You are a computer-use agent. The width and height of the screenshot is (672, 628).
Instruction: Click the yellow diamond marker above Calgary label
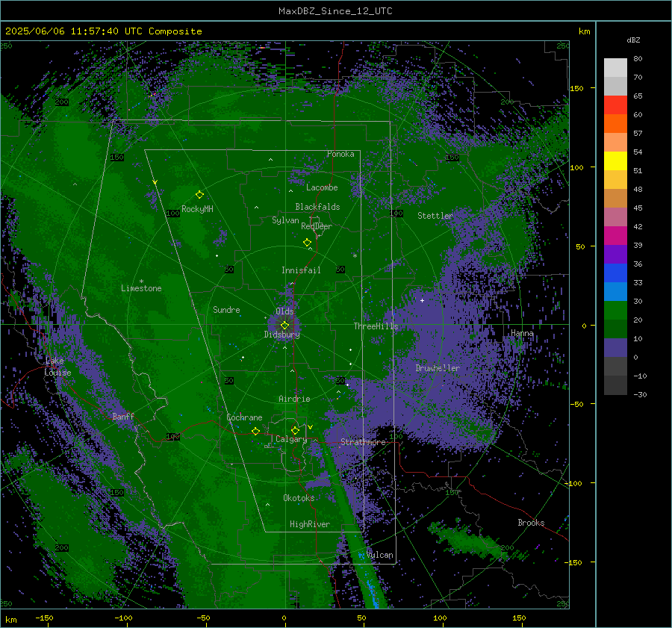[295, 430]
